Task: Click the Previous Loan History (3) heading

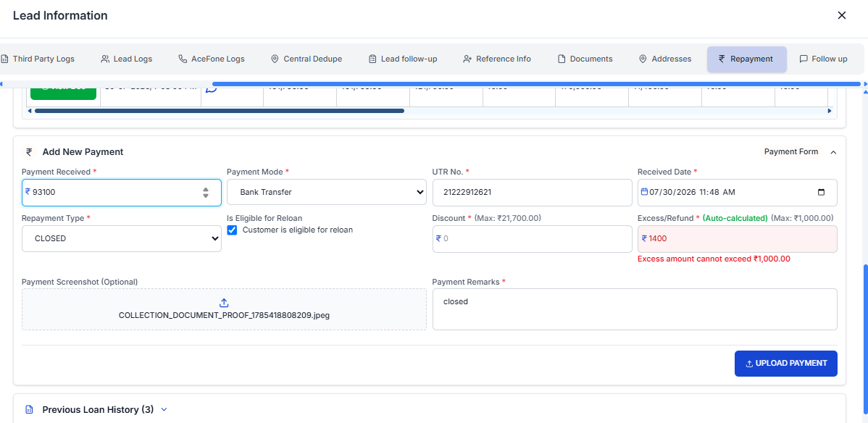Action: [98, 410]
